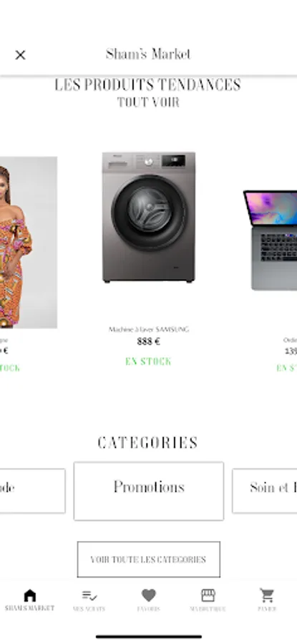Select the partially visible Mode category card
Viewport: 297px width, 644px height.
click(32, 491)
